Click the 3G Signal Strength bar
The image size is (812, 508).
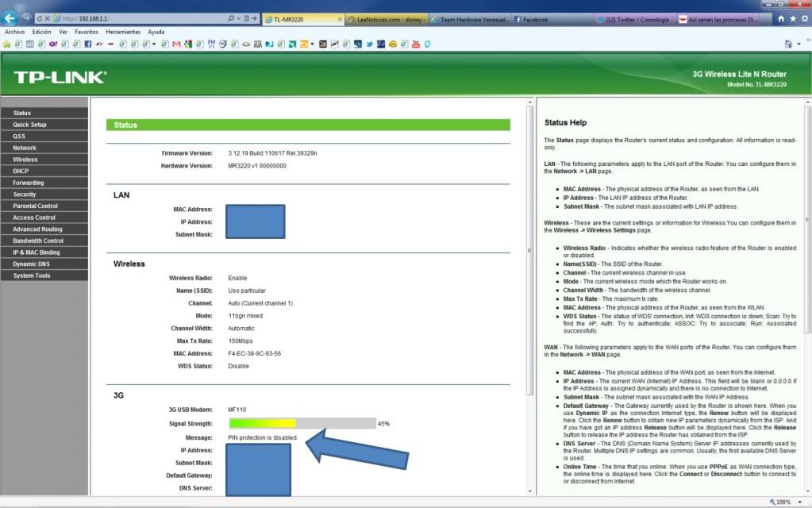(302, 424)
